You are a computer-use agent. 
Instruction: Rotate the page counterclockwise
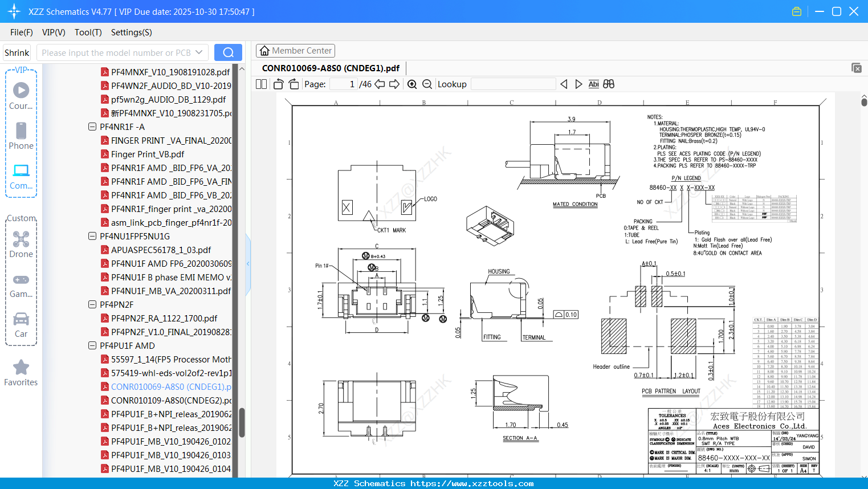pos(278,84)
